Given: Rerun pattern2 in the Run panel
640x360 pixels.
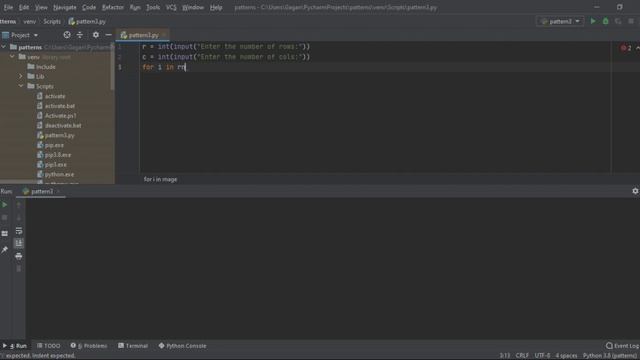Looking at the screenshot, I should [x=4, y=205].
